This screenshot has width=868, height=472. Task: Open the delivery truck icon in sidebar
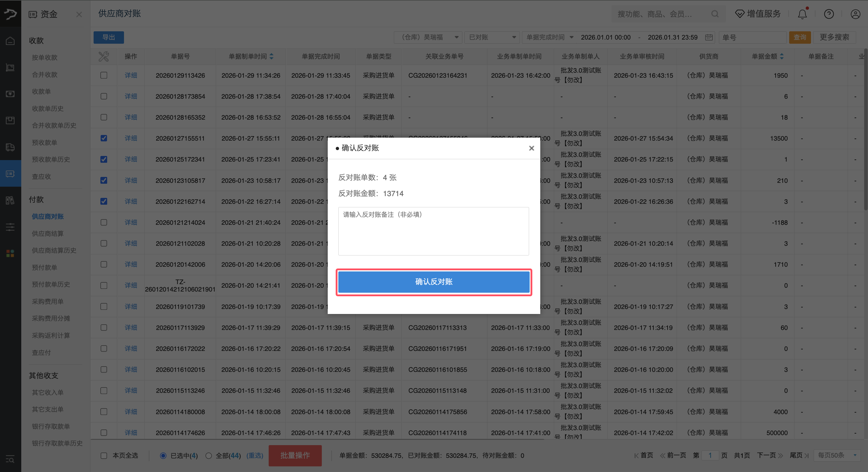point(10,147)
